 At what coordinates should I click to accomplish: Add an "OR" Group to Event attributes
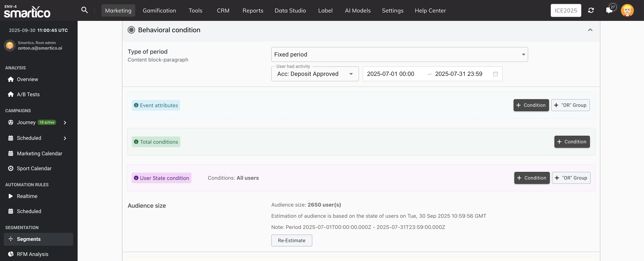pyautogui.click(x=570, y=105)
